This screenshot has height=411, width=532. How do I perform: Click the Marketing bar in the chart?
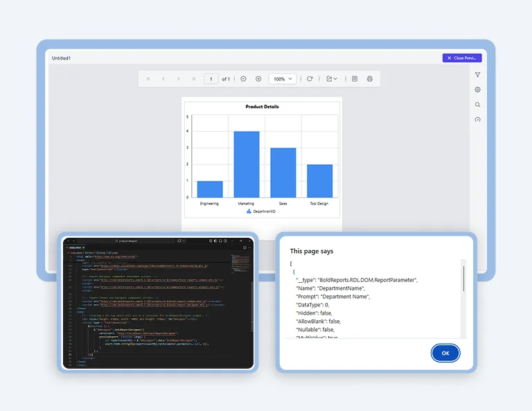[x=247, y=164]
